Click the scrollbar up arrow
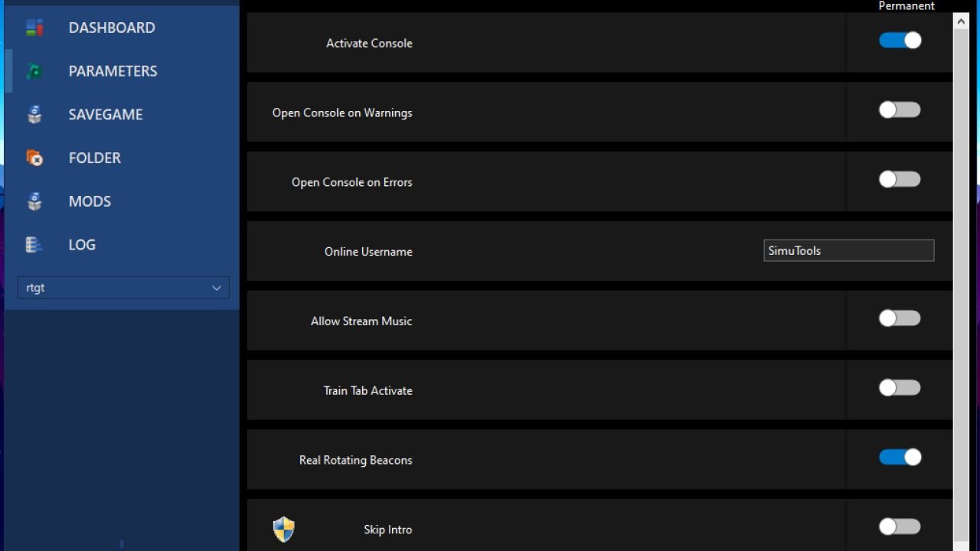The width and height of the screenshot is (980, 551). pyautogui.click(x=961, y=21)
